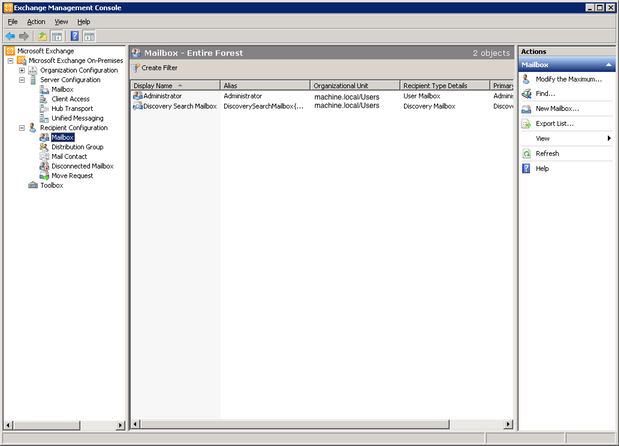619x446 pixels.
Task: Click Modify the Maximum... action
Action: click(568, 79)
